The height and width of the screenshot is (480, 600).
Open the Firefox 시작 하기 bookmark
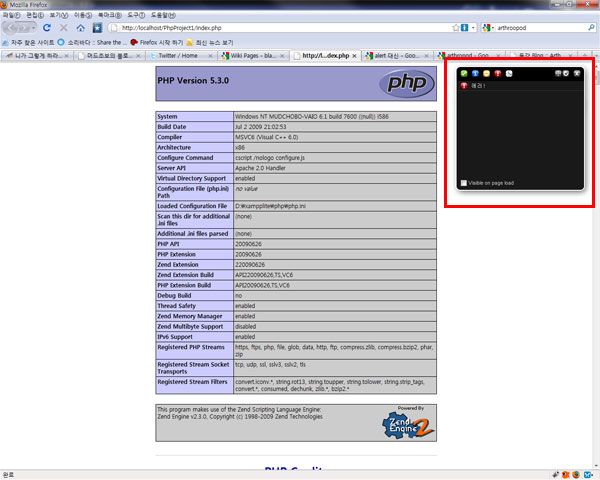(x=157, y=42)
